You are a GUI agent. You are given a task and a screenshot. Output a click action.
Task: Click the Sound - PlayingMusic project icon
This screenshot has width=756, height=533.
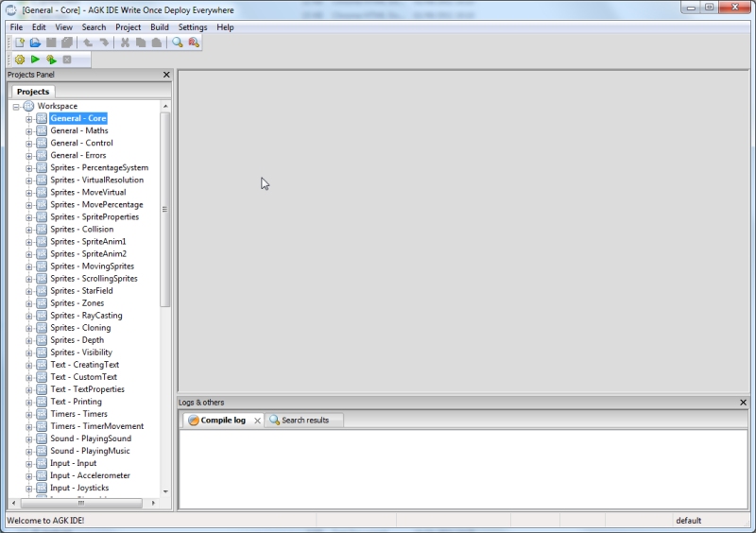tap(42, 451)
